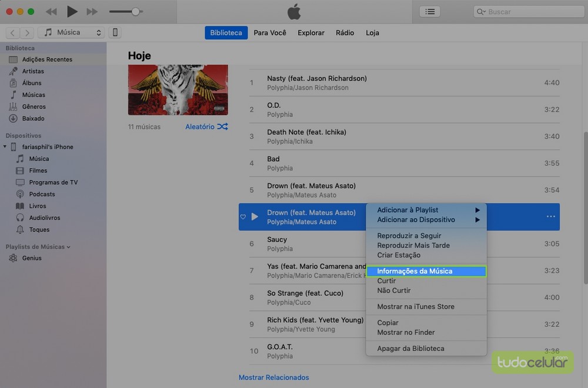Adjust the volume slider knob
Screen dimensions: 588x388
click(x=136, y=12)
